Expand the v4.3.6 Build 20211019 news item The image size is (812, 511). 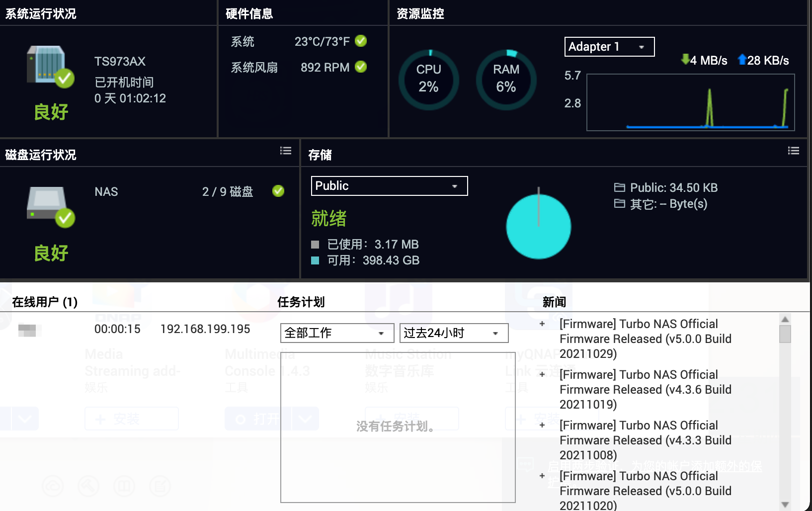pyautogui.click(x=542, y=375)
